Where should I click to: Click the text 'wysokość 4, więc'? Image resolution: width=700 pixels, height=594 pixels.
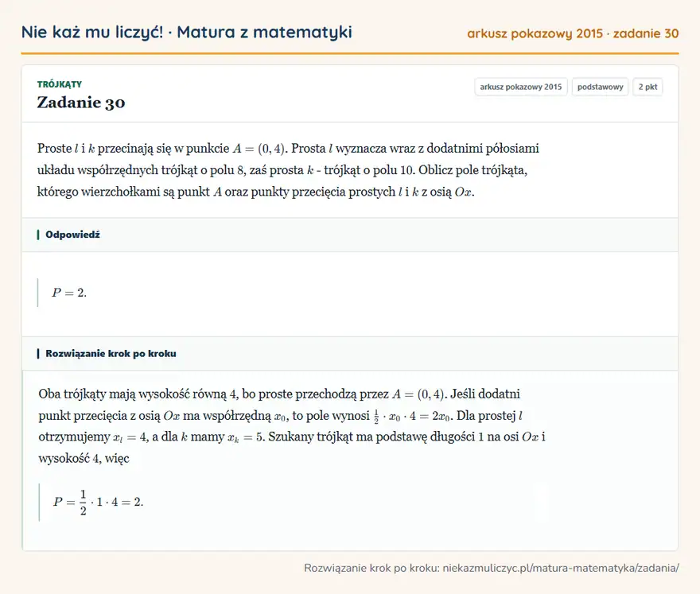(84, 459)
